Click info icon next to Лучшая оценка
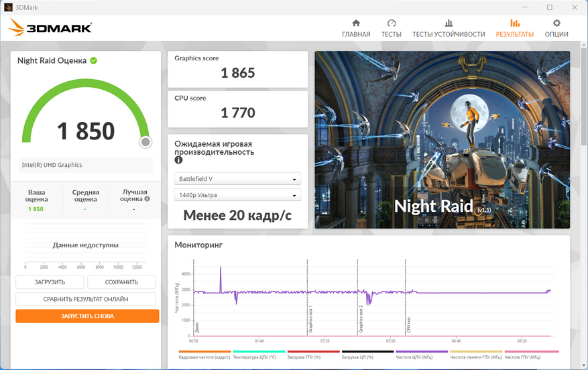 pyautogui.click(x=147, y=199)
